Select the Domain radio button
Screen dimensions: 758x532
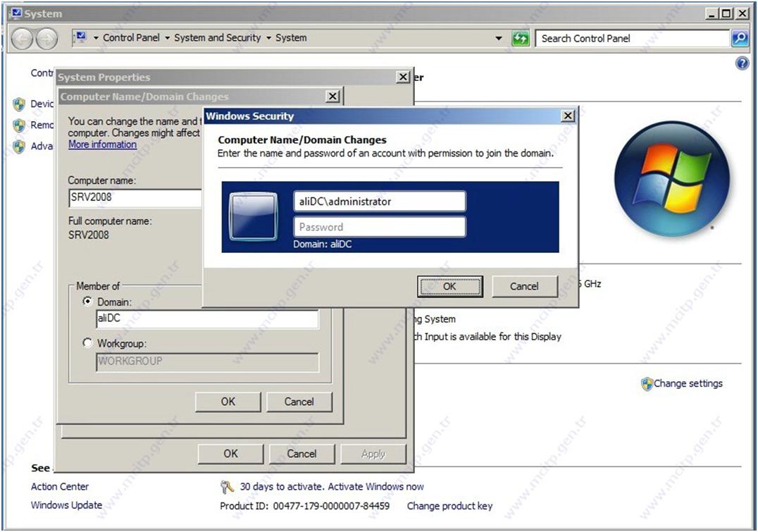pos(87,302)
